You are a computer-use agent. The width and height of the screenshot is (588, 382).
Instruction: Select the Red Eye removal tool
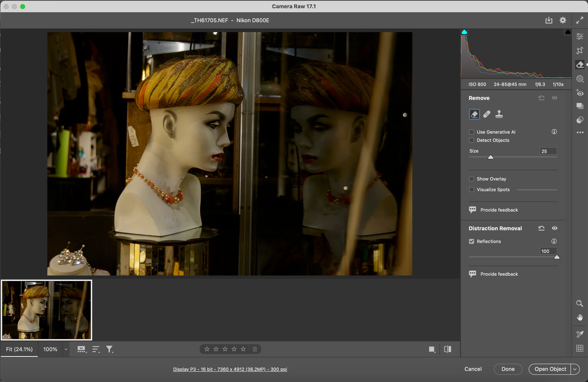(x=580, y=93)
